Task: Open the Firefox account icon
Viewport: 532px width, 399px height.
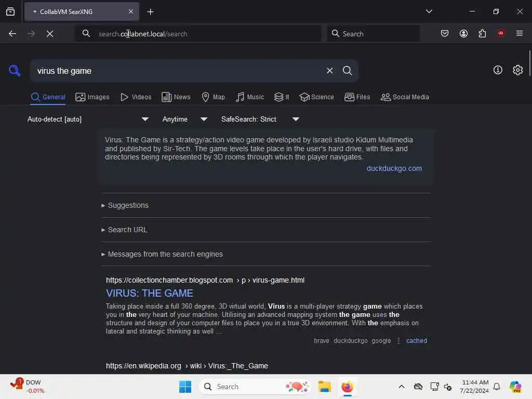Action: [x=463, y=33]
